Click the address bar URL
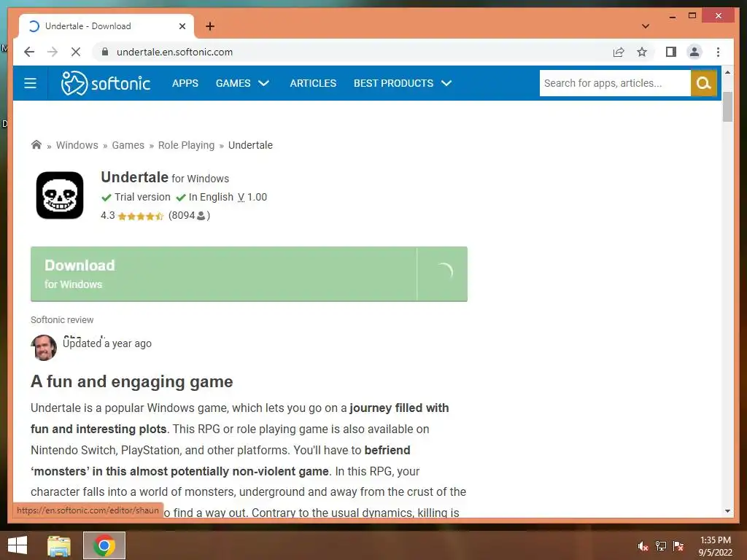Viewport: 747px width, 560px height. point(175,52)
